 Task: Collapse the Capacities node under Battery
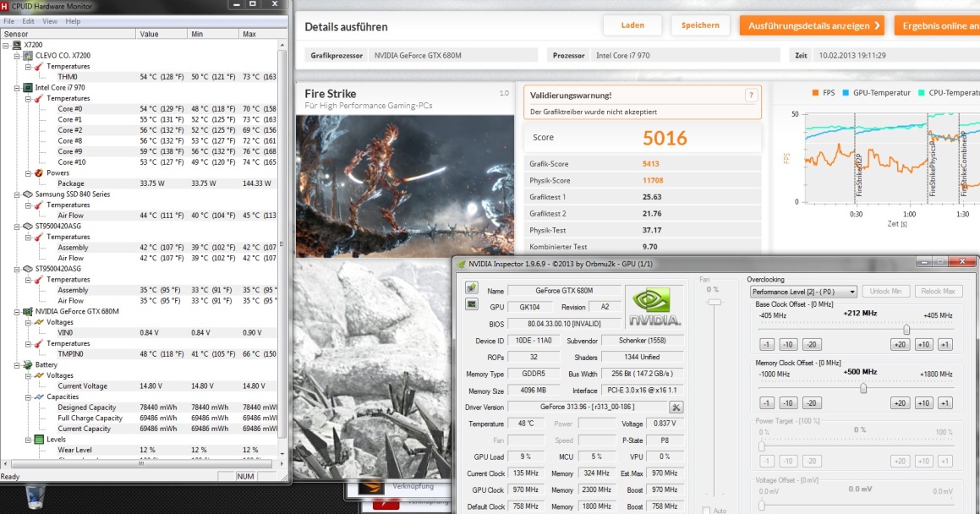tap(28, 396)
